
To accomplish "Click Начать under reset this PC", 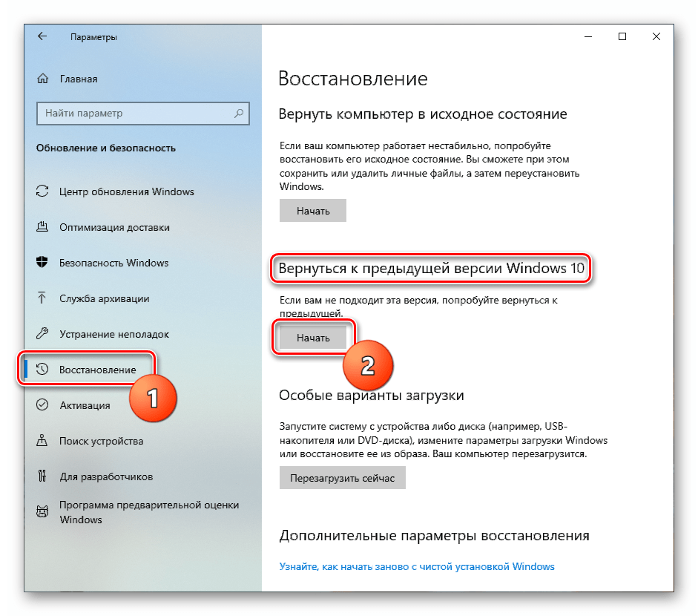I will point(312,211).
